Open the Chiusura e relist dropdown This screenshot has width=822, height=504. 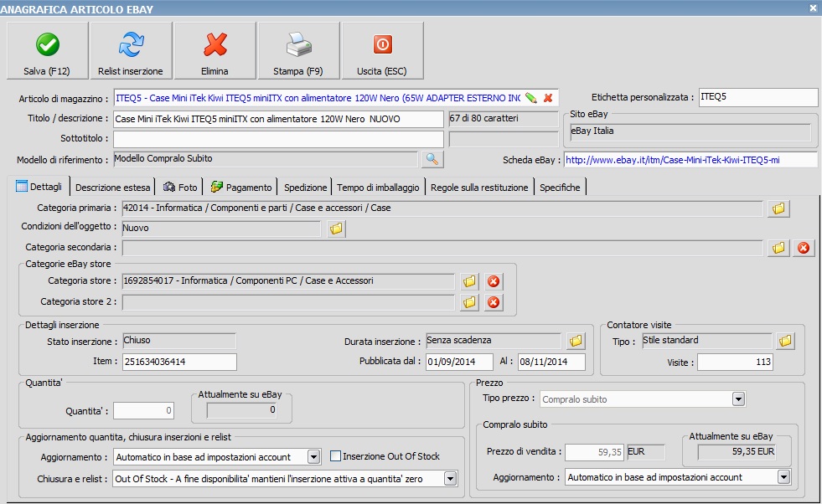pyautogui.click(x=450, y=478)
